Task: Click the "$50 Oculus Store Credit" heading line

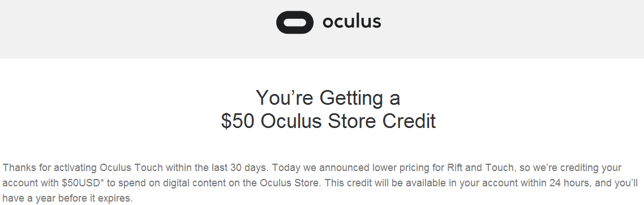Action: (x=328, y=121)
